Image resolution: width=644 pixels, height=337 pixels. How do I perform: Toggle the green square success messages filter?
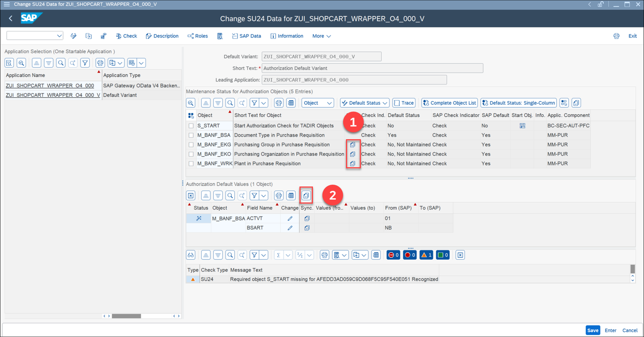coord(443,255)
